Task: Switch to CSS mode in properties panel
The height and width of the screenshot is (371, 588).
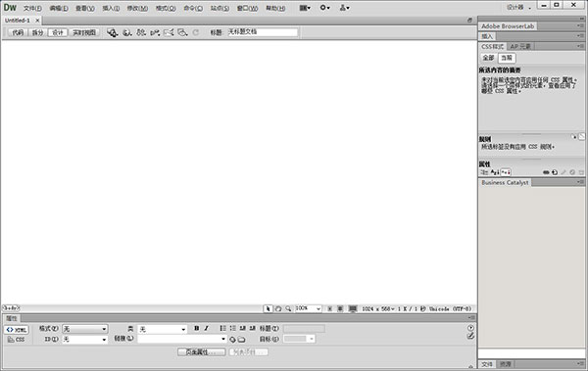Action: point(16,340)
